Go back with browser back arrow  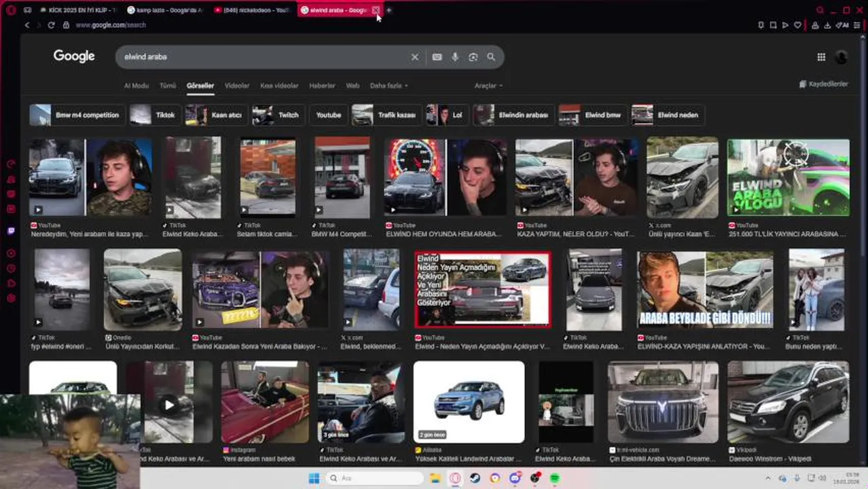(x=27, y=25)
